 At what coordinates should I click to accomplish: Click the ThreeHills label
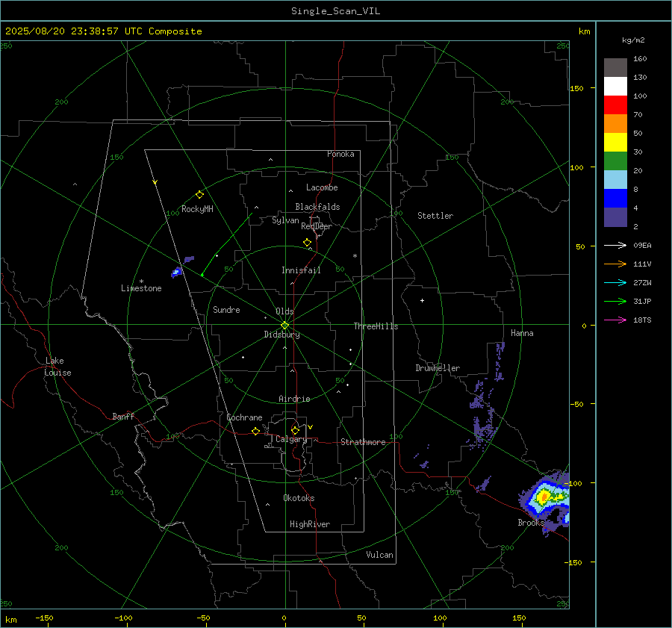[x=376, y=326]
